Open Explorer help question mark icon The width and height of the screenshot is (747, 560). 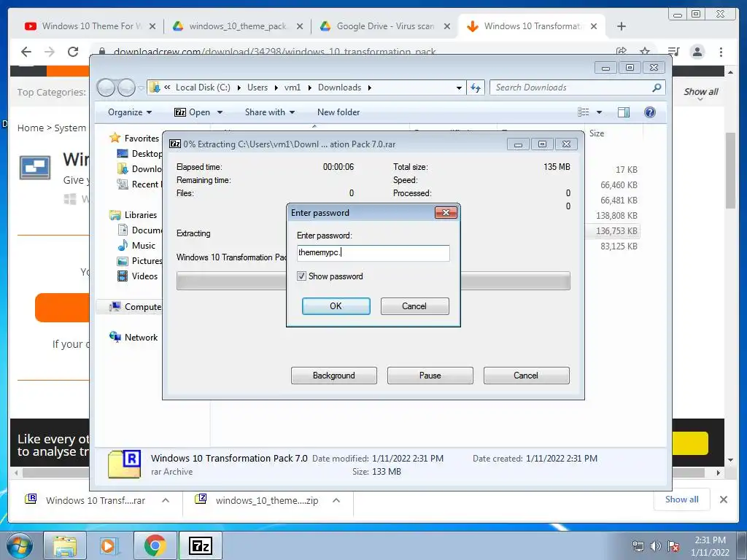coord(649,112)
